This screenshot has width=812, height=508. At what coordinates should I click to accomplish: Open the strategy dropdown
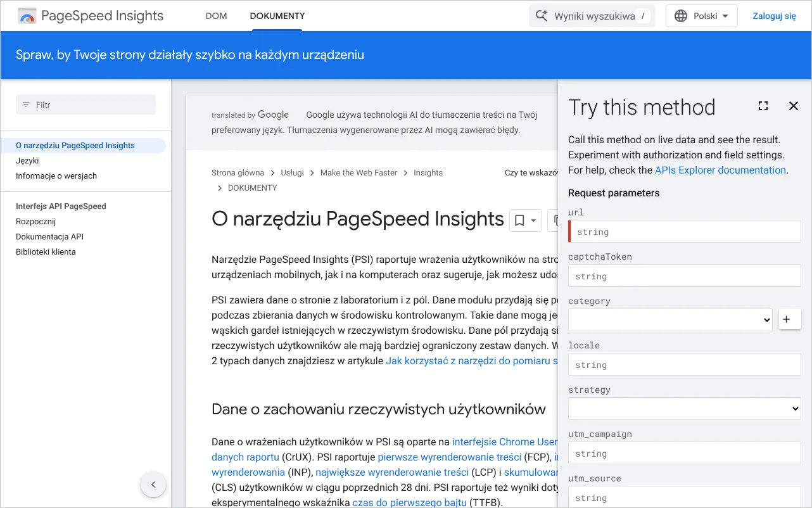coord(685,409)
